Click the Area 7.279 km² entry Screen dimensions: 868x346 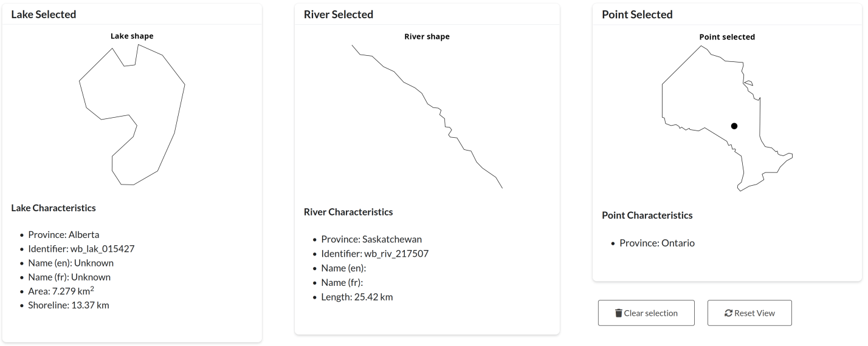pyautogui.click(x=61, y=291)
